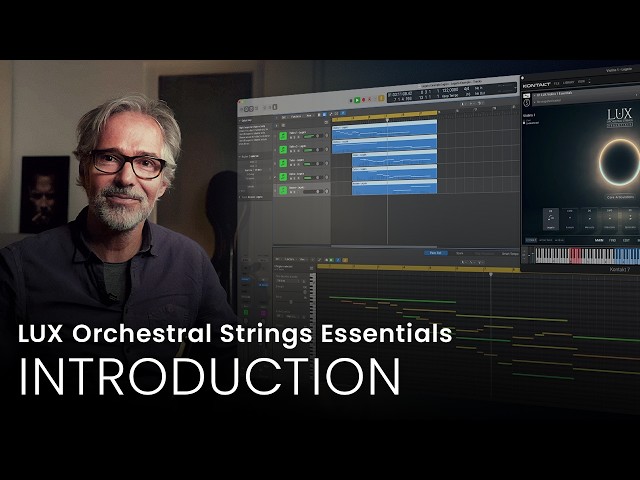The width and height of the screenshot is (640, 480).
Task: Click the Kontakt logo
Action: click(x=536, y=85)
